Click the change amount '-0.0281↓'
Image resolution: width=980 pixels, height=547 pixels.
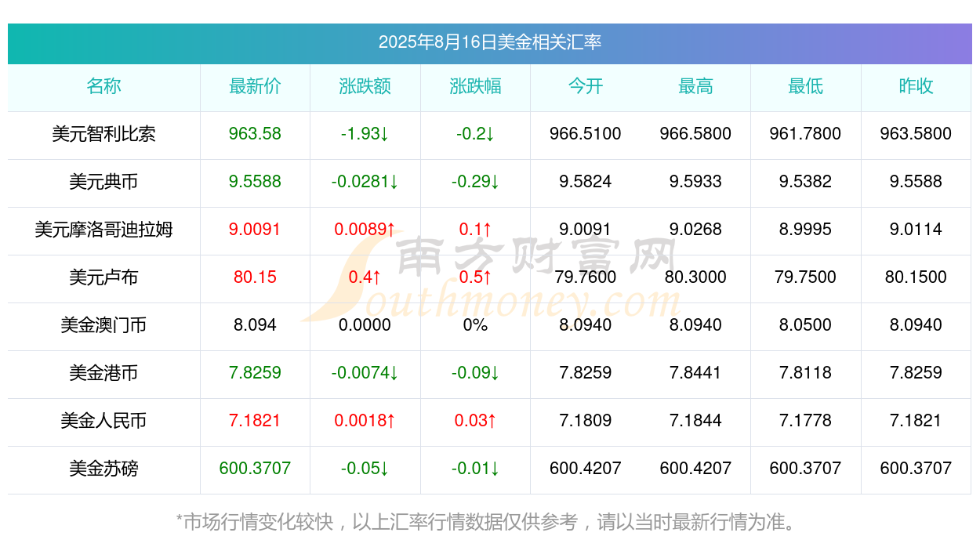365,182
